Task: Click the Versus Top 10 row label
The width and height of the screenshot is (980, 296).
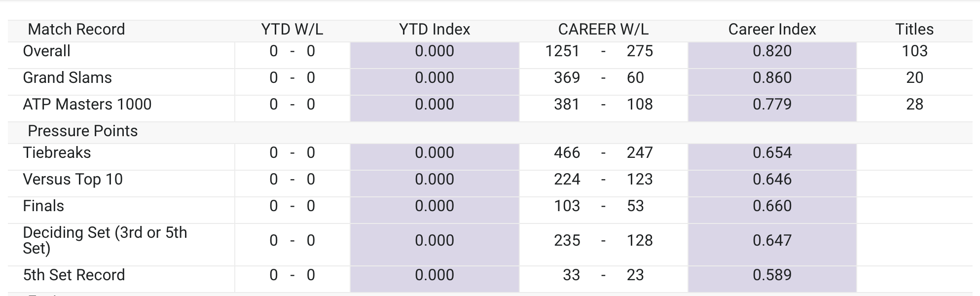Action: 73,180
